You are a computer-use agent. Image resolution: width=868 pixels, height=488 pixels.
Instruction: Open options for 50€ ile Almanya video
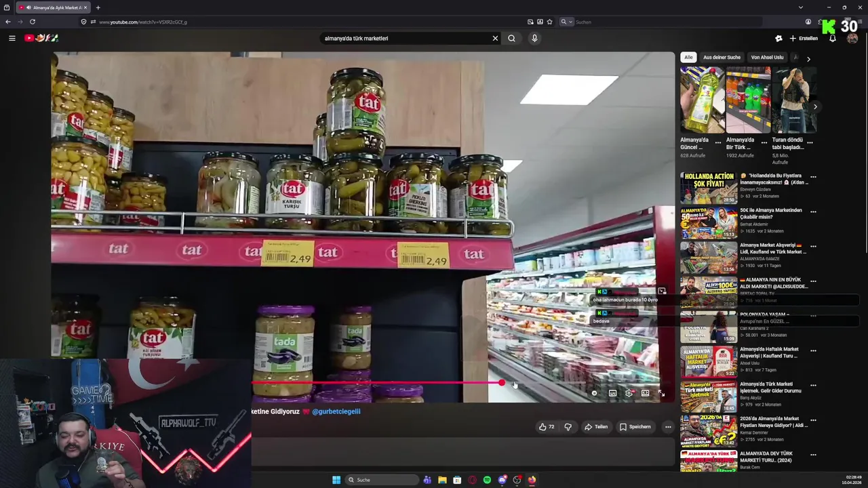point(813,211)
